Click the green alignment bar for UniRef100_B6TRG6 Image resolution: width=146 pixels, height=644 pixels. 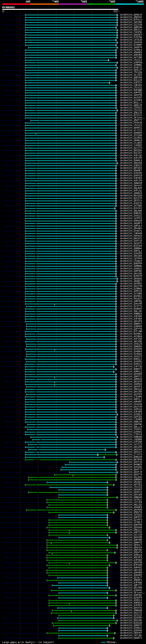[x=71, y=460]
